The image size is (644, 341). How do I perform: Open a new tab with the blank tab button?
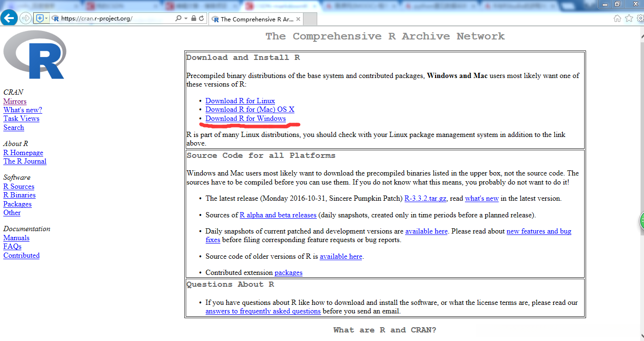(310, 19)
